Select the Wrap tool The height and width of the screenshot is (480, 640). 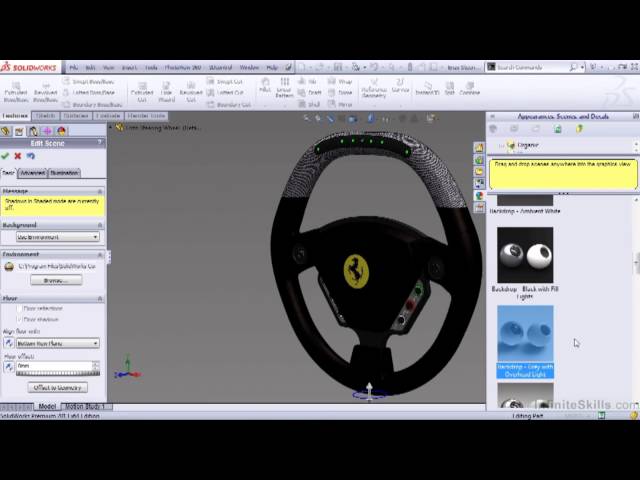(x=340, y=82)
